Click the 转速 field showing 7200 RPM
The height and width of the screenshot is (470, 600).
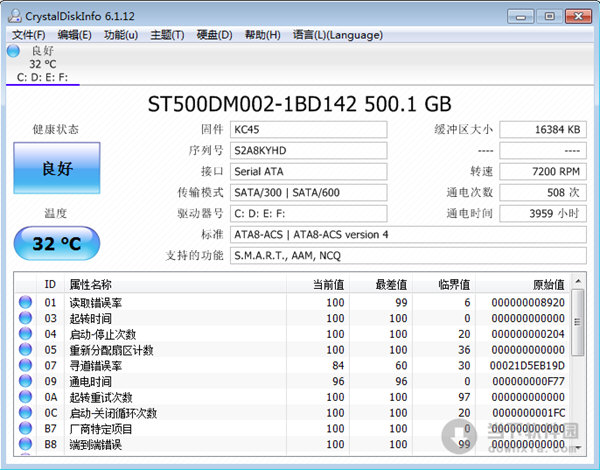pos(543,171)
